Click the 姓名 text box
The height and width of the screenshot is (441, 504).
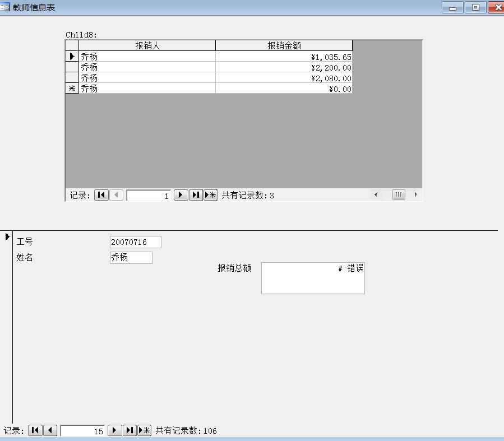pos(131,258)
